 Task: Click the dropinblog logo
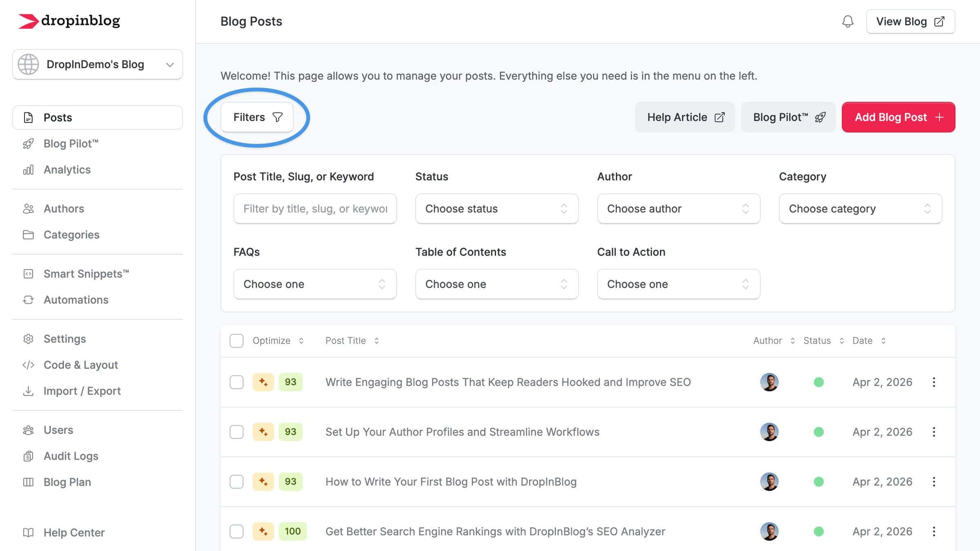pyautogui.click(x=69, y=21)
